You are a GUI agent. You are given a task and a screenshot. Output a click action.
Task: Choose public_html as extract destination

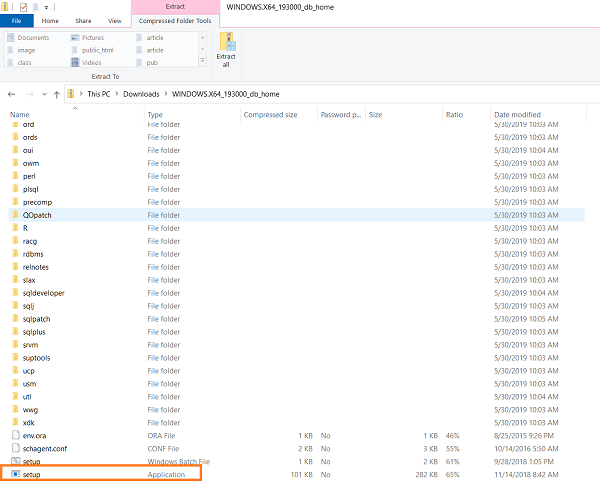[93, 50]
